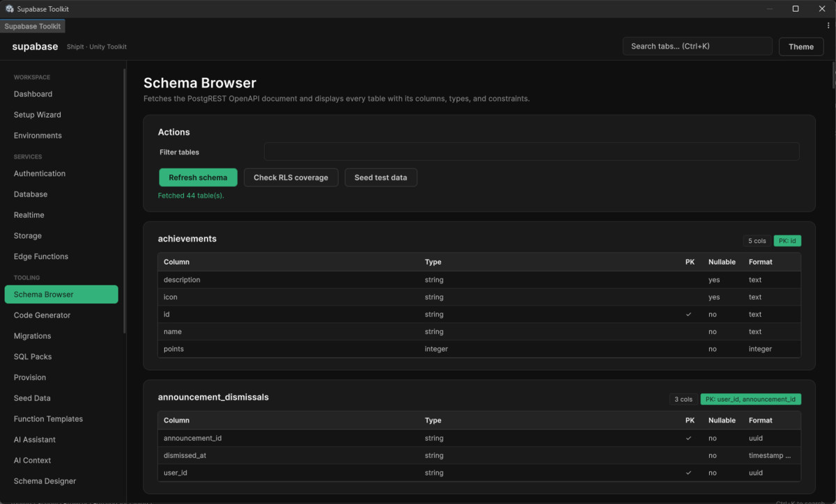Open Setup Wizard in sidebar
836x504 pixels.
[x=61, y=115]
